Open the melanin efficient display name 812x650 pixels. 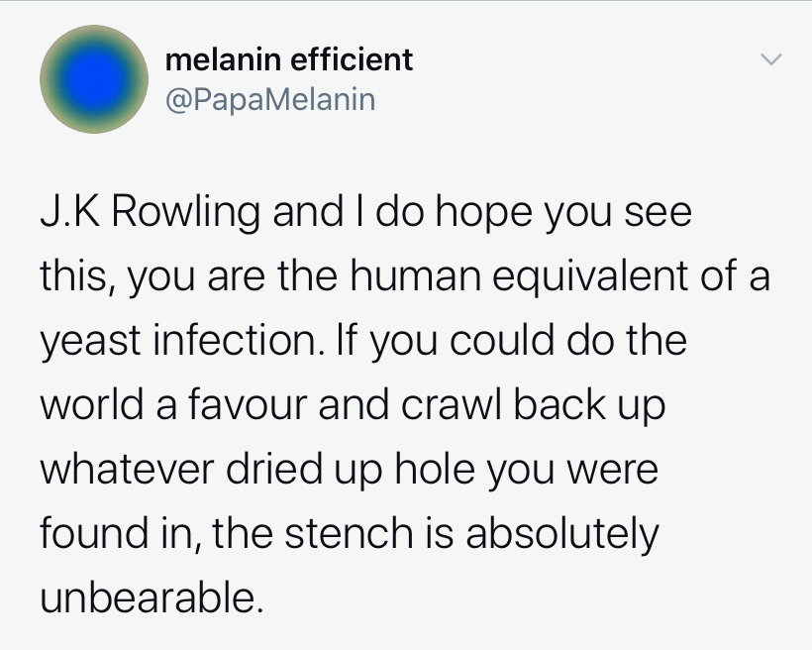[x=288, y=60]
